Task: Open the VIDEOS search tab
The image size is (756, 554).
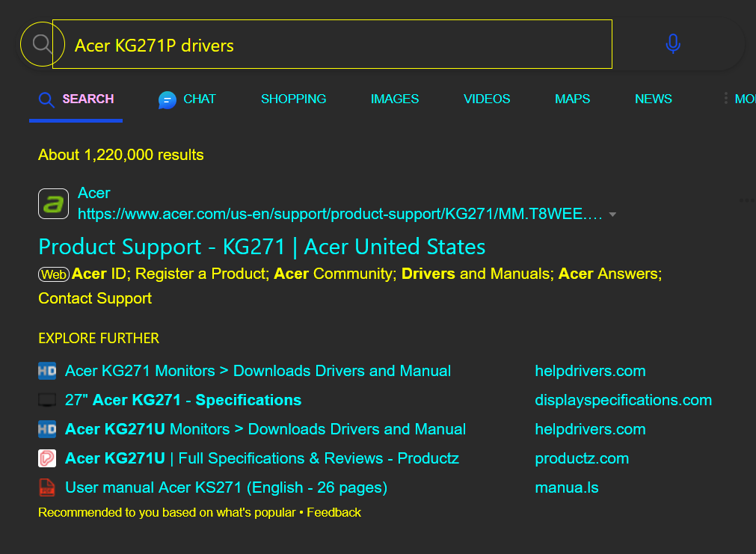Action: click(486, 99)
